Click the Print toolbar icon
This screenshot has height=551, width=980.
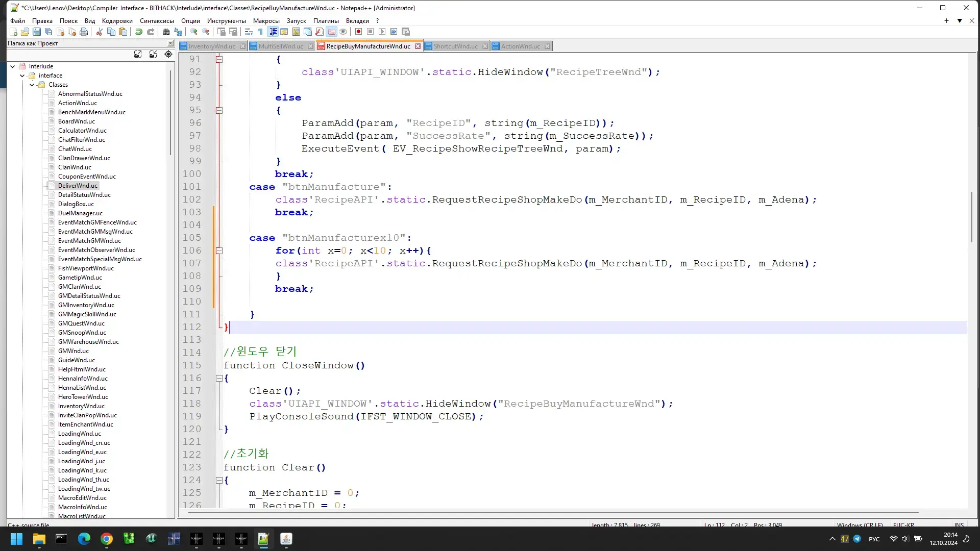84,32
